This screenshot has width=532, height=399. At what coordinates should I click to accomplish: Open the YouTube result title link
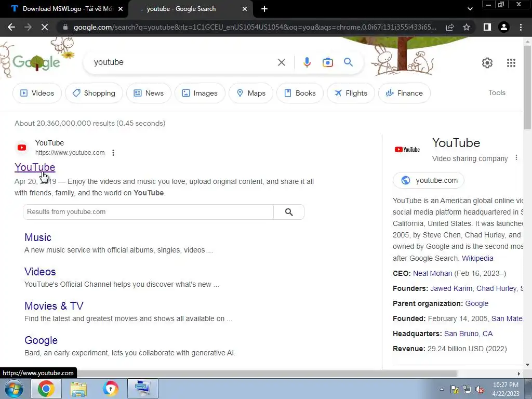35,167
